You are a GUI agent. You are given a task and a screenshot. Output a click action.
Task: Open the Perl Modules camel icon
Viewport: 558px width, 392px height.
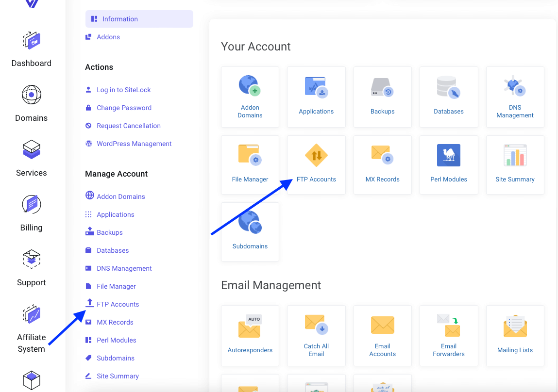[448, 156]
